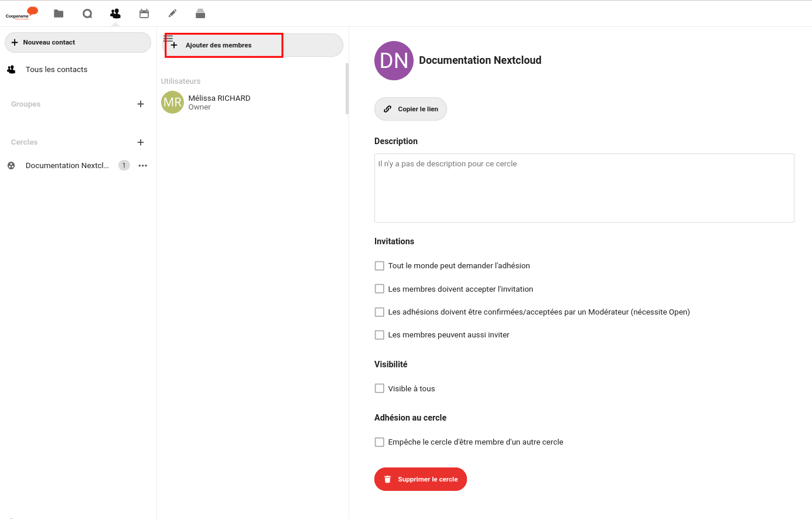The image size is (812, 519).
Task: Select 'Tous les contacts' in the sidebar
Action: [56, 70]
